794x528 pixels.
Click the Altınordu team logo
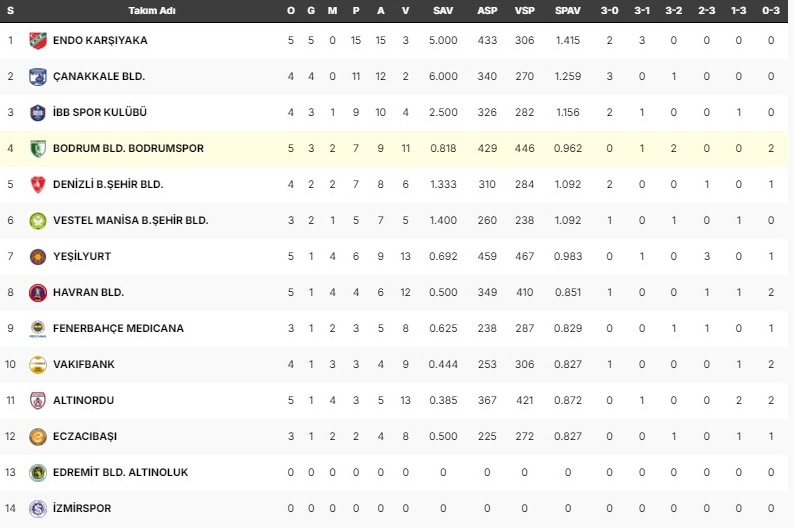point(38,400)
